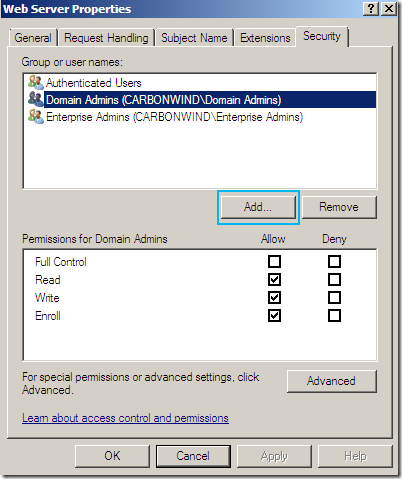The height and width of the screenshot is (479, 402).
Task: Click the Domain Admins group icon
Action: (36, 99)
